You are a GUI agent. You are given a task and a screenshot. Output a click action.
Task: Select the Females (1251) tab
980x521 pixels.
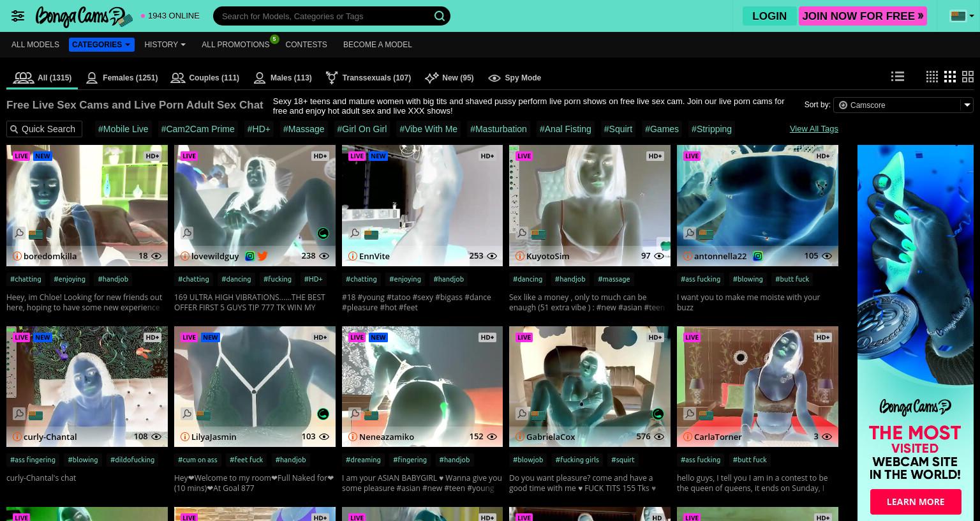pos(122,78)
